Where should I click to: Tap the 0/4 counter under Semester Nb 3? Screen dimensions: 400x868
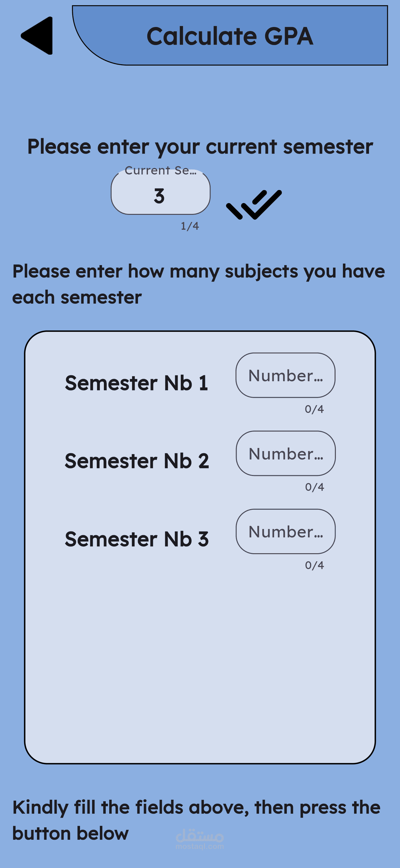tap(314, 565)
